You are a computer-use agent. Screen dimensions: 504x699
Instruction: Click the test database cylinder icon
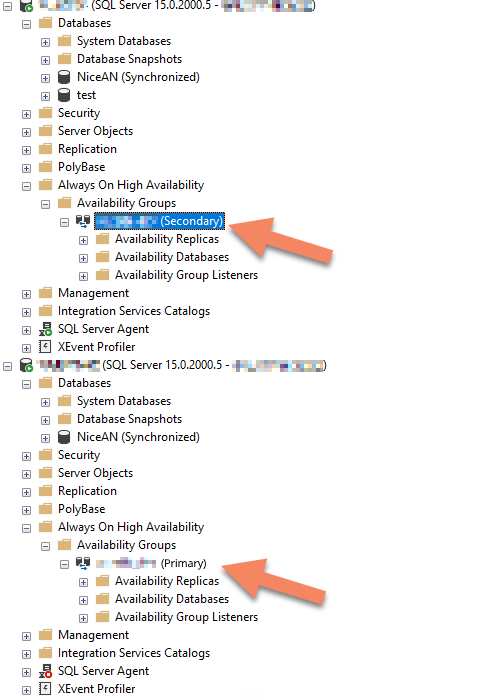[64, 95]
